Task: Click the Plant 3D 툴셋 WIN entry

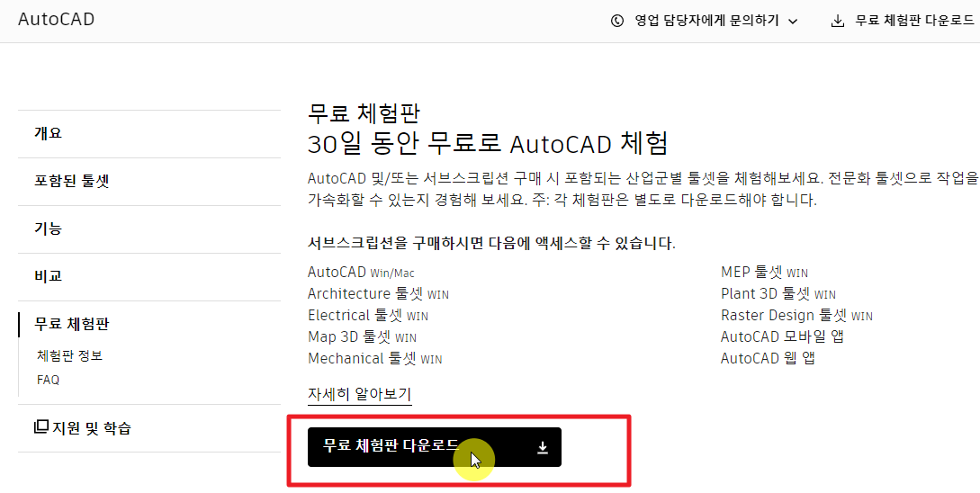Action: pos(778,293)
